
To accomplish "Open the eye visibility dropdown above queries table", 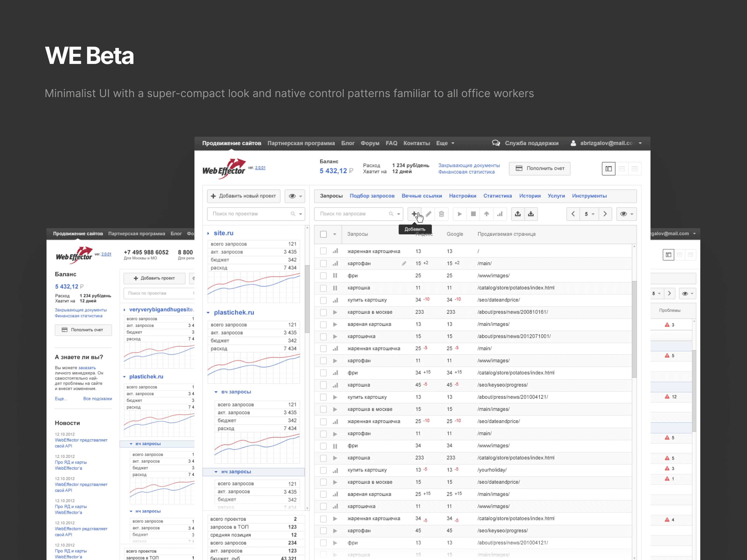I will coord(627,214).
